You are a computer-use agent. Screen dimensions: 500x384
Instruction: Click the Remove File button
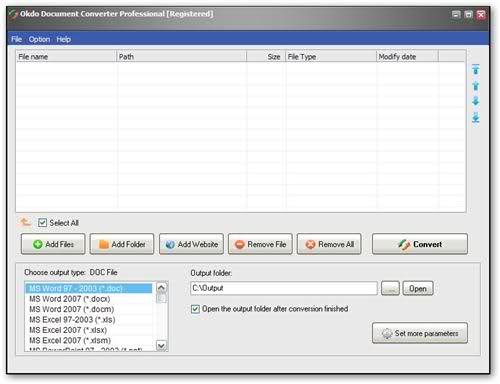point(260,244)
